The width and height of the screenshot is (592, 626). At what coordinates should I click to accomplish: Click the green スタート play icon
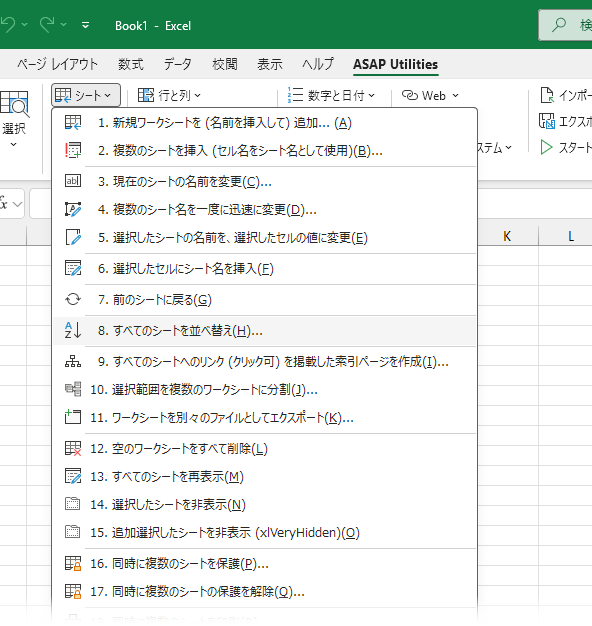pyautogui.click(x=546, y=147)
